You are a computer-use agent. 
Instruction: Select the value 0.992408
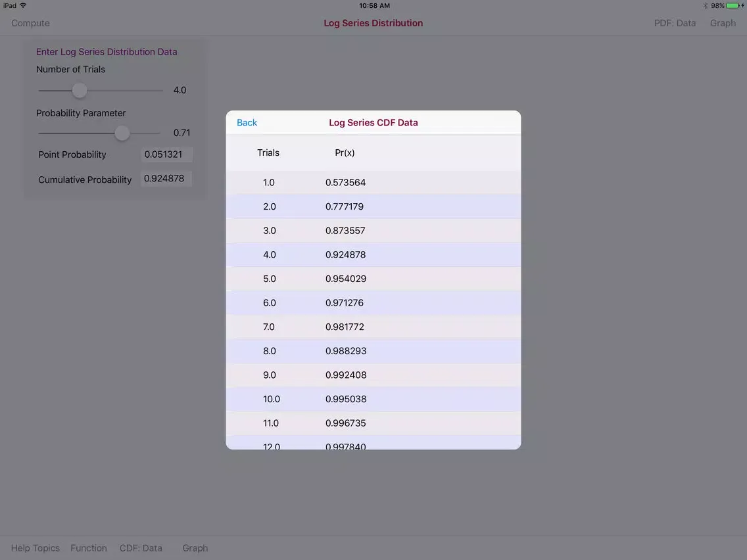point(346,375)
